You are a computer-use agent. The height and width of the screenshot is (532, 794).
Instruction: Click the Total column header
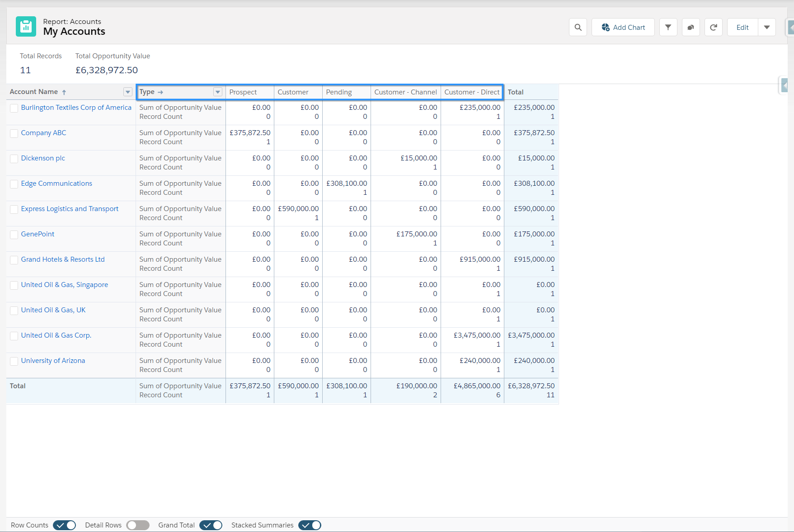516,92
